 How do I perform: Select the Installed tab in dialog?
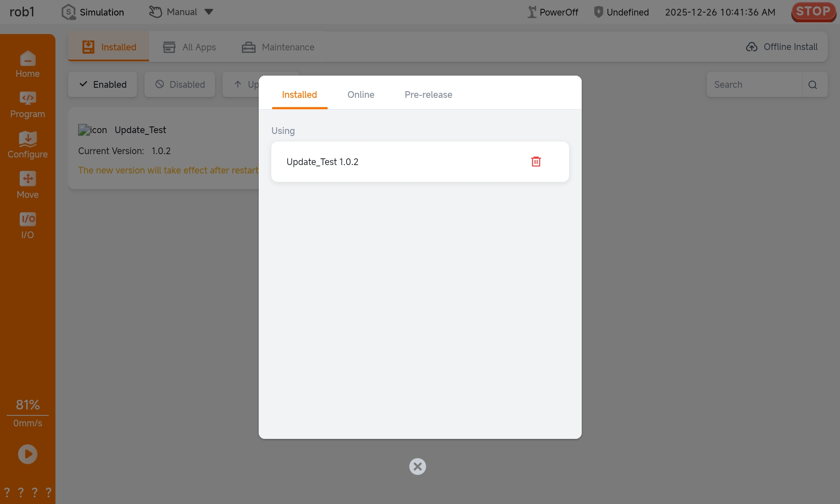coord(299,95)
